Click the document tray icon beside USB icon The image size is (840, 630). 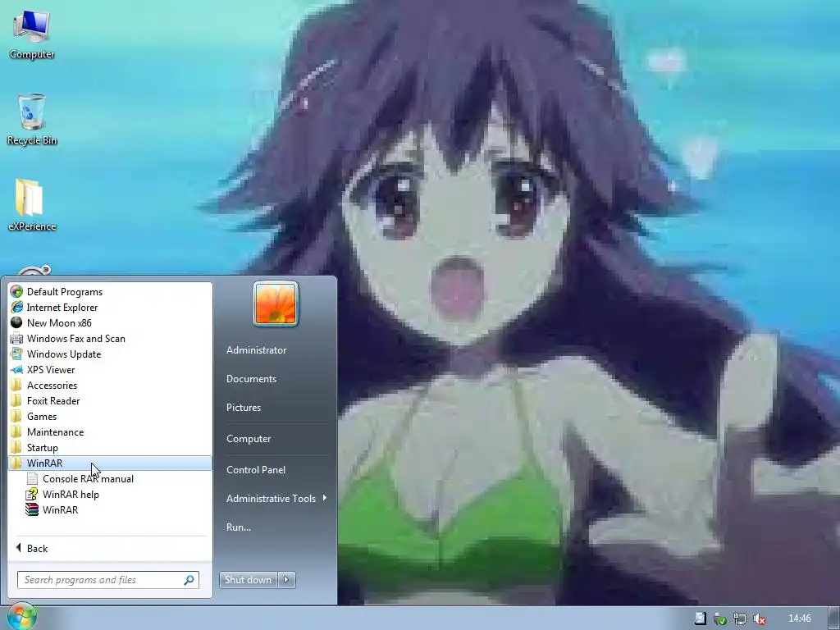[701, 619]
